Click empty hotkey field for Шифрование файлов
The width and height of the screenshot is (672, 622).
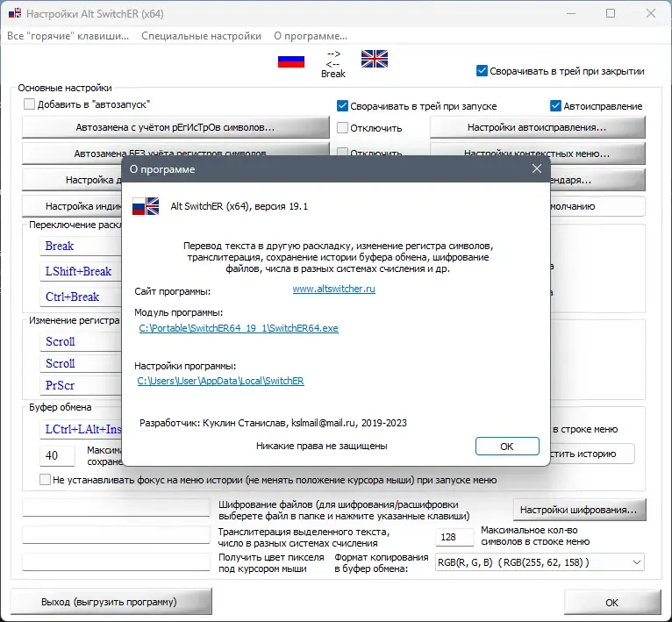pyautogui.click(x=116, y=507)
